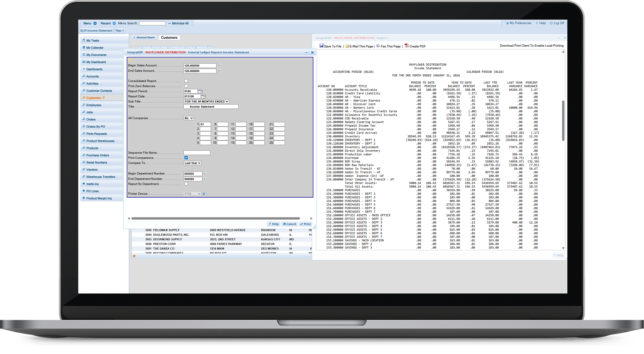Uncheck the Print Comparisons checkbox
Viewport: 644px width, 354px height.
click(186, 158)
